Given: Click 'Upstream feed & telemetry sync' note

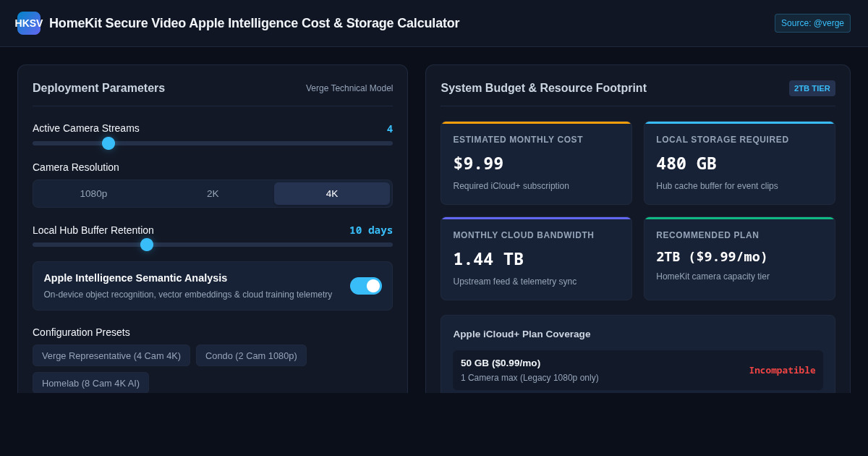Looking at the screenshot, I should (x=515, y=282).
